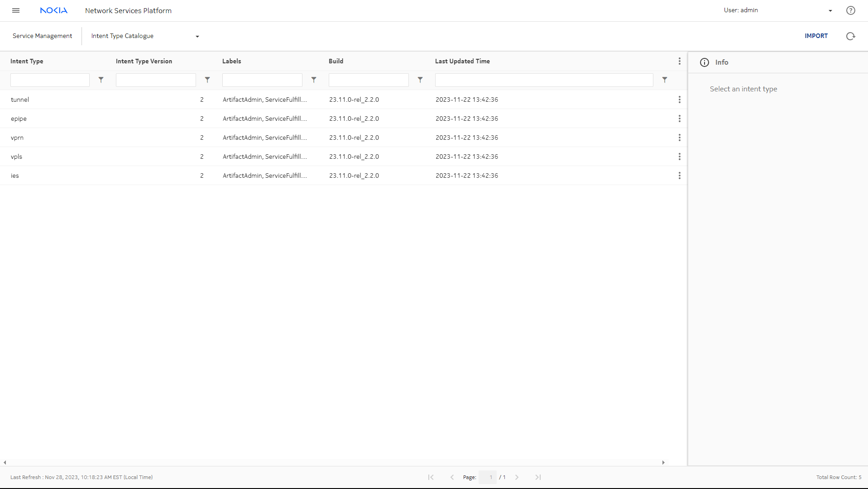Expand the User admin dropdown
This screenshot has width=868, height=489.
tap(830, 10)
